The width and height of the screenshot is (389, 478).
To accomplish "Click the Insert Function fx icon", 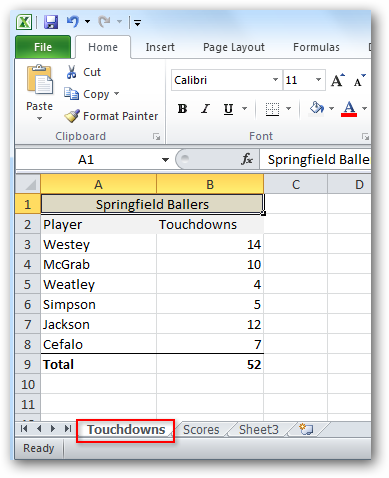I will 247,159.
